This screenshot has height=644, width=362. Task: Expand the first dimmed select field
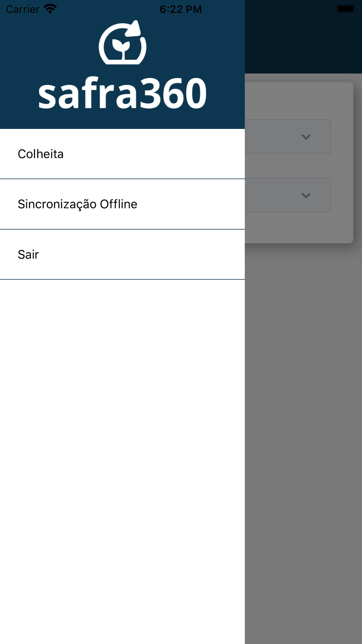pyautogui.click(x=288, y=137)
